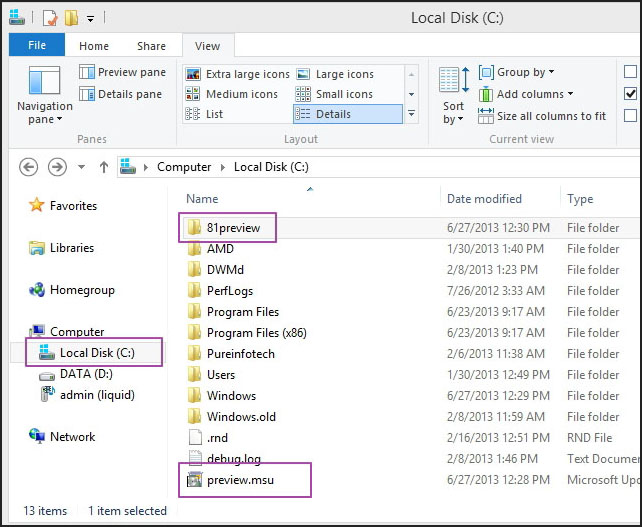The width and height of the screenshot is (642, 527).
Task: Open recent locations dropdown arrow
Action: (x=81, y=167)
